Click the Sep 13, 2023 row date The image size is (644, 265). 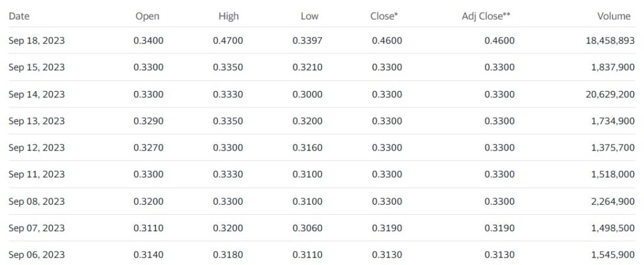pyautogui.click(x=36, y=121)
